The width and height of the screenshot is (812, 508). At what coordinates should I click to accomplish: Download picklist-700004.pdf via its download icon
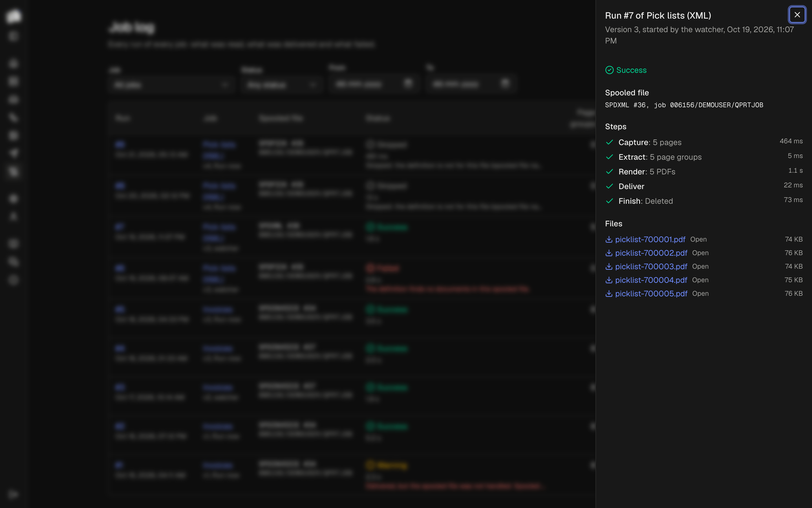(x=609, y=280)
